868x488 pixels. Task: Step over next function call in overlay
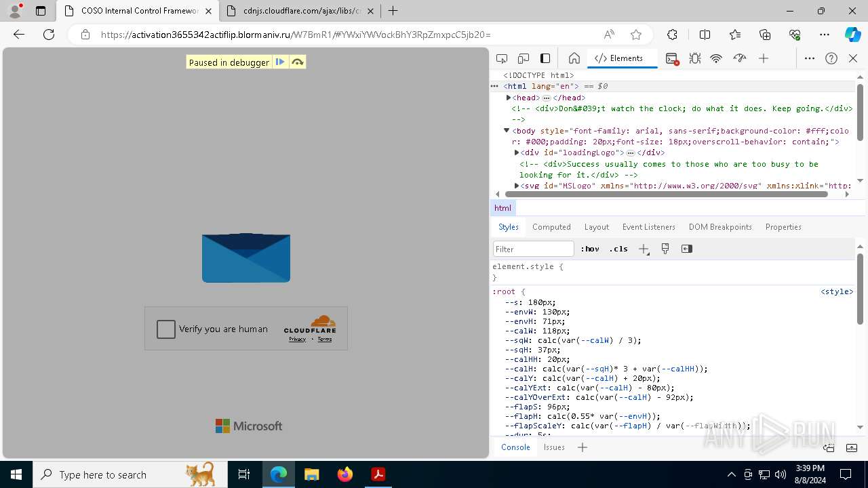point(297,62)
